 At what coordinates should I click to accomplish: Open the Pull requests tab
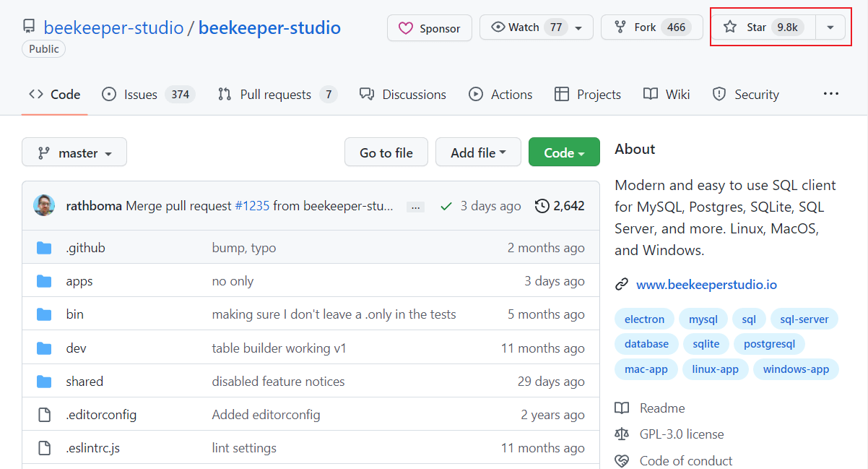click(277, 95)
